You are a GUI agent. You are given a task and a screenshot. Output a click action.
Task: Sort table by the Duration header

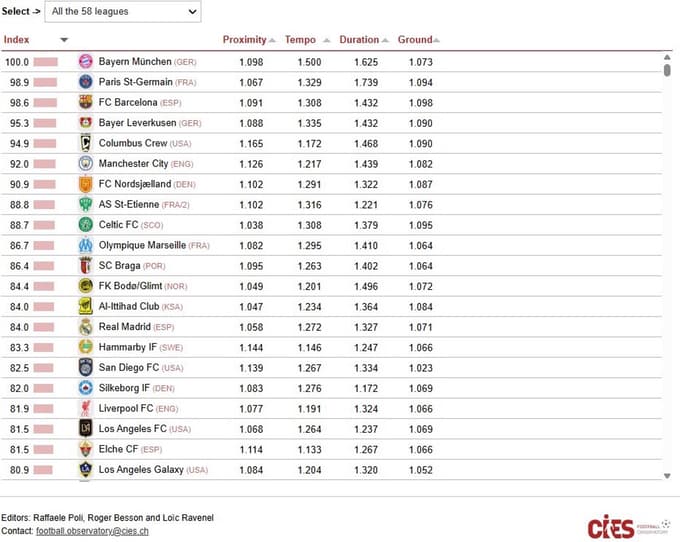tap(359, 40)
